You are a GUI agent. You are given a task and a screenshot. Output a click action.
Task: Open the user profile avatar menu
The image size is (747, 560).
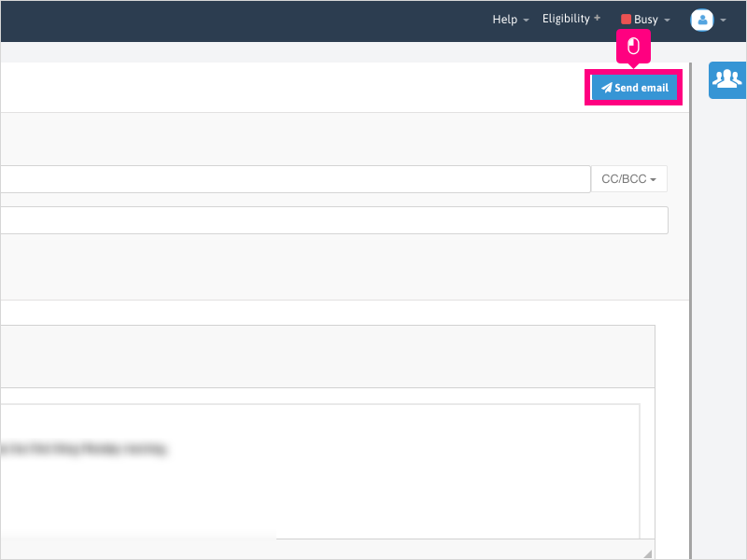702,20
